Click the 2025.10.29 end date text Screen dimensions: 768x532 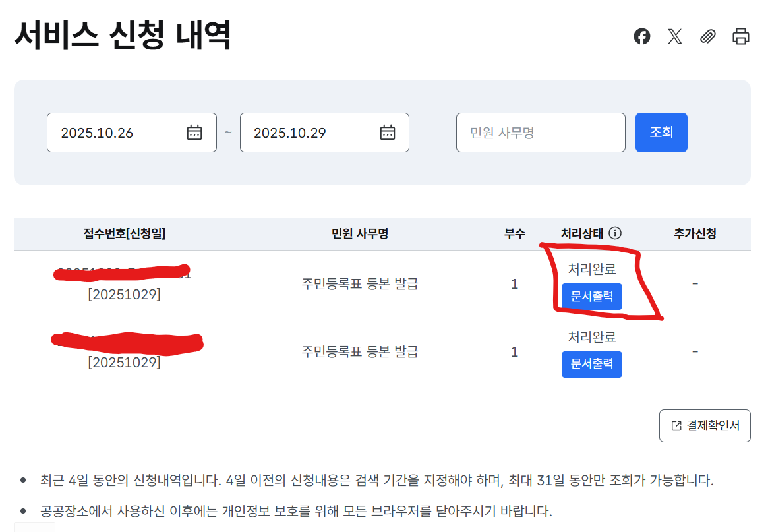[x=290, y=133]
